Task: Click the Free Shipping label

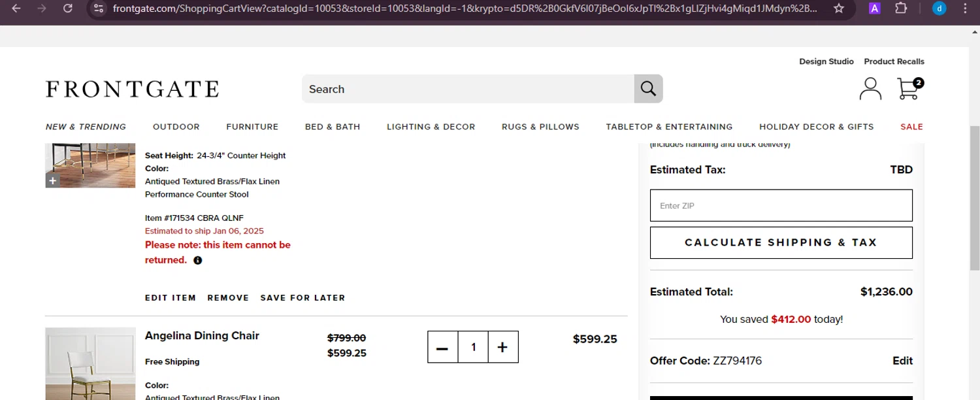Action: [x=172, y=362]
